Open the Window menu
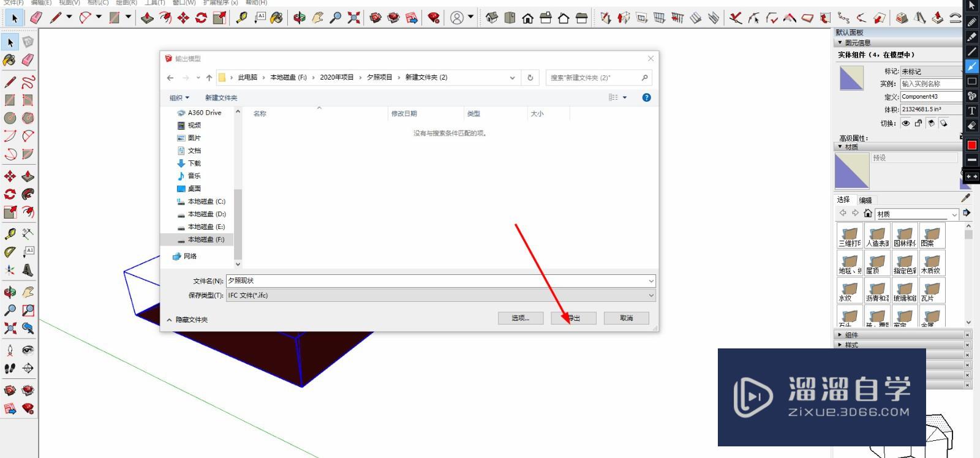Viewport: 980px width, 458px height. [184, 2]
